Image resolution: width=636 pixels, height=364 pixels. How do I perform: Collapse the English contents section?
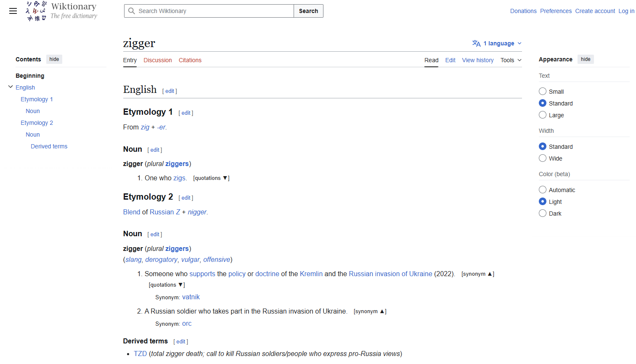pos(11,87)
